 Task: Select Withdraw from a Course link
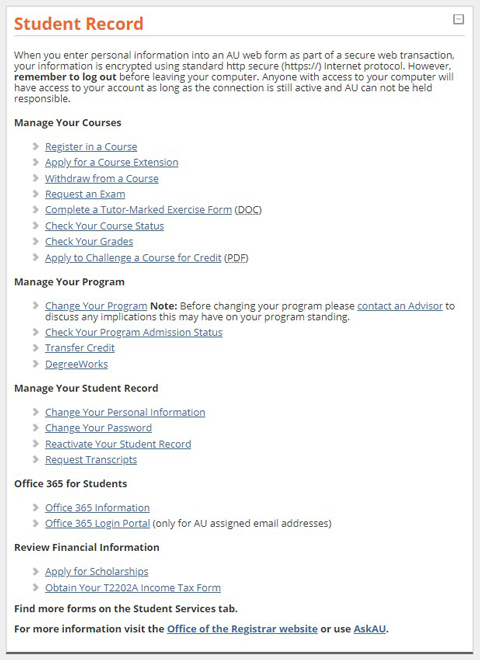(101, 178)
